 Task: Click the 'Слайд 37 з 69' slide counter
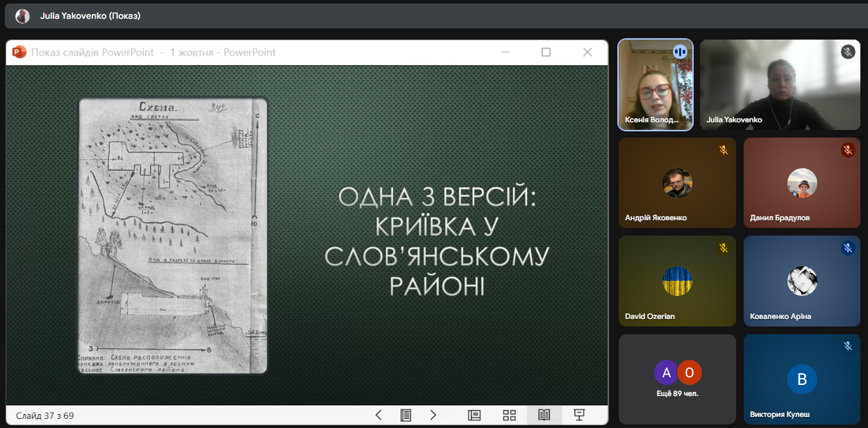point(45,415)
